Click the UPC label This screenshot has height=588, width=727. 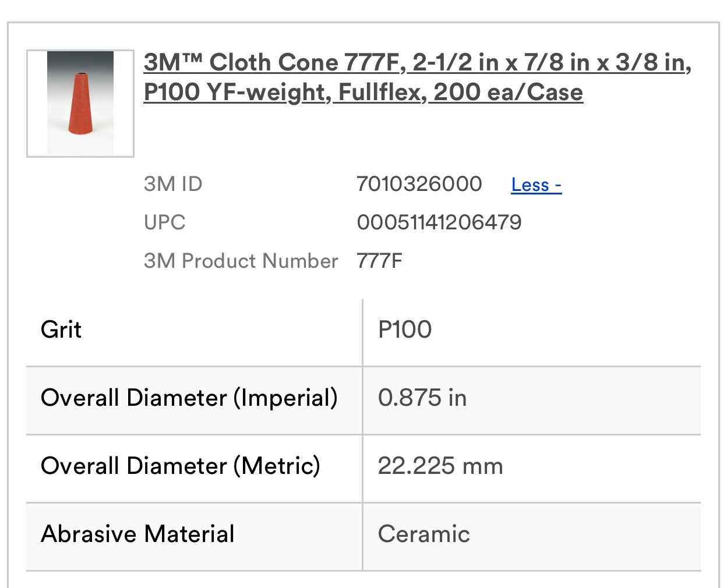[165, 222]
